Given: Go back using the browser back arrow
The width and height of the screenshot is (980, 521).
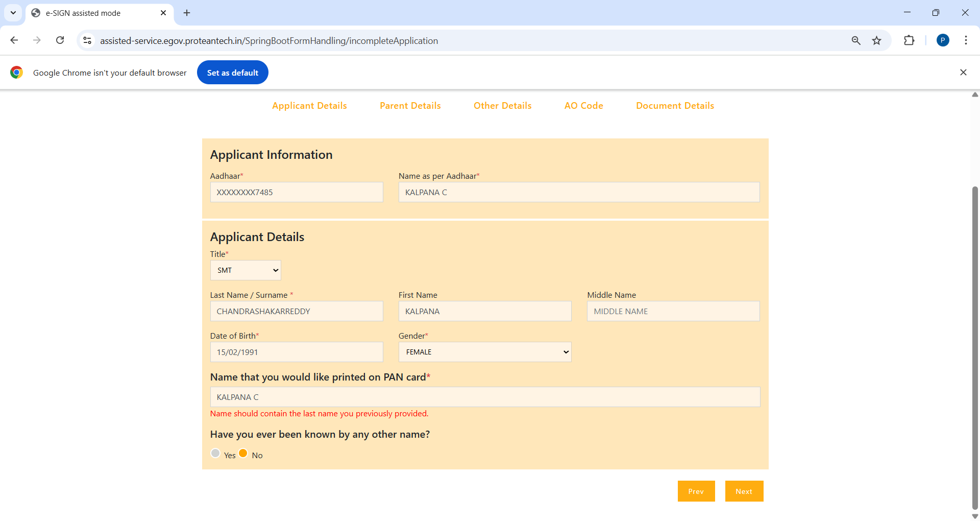Looking at the screenshot, I should [14, 40].
